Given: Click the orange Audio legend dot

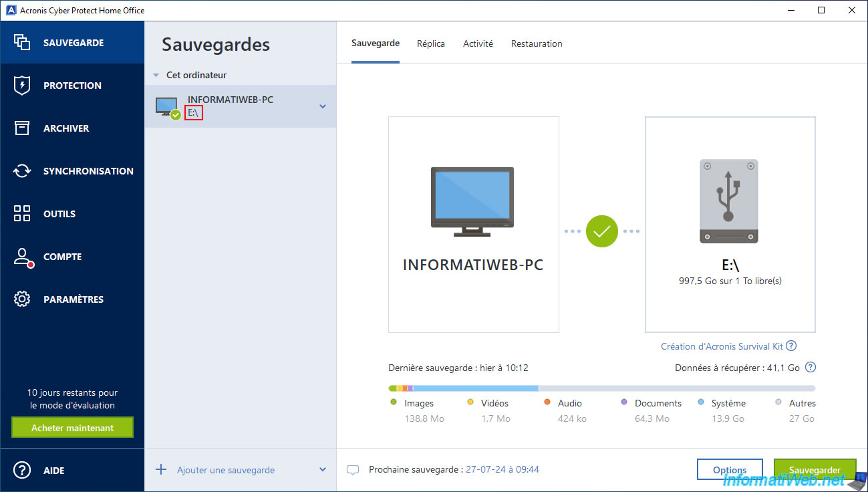Looking at the screenshot, I should 547,402.
